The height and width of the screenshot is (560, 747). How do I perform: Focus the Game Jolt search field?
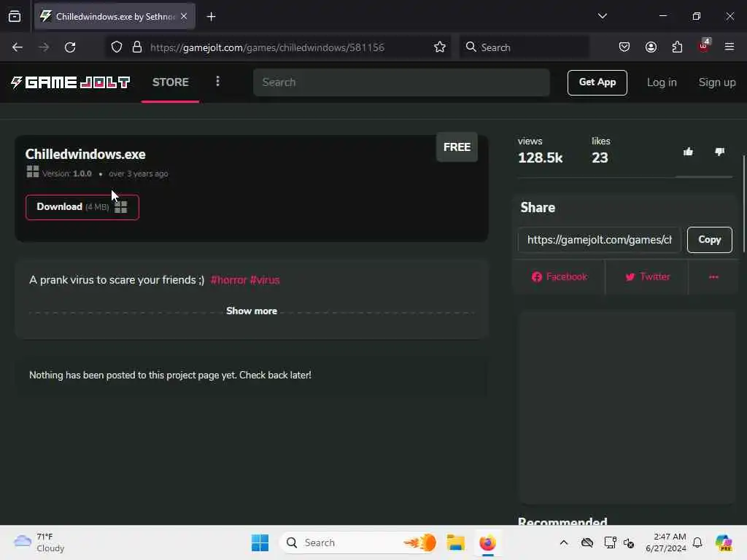point(402,82)
